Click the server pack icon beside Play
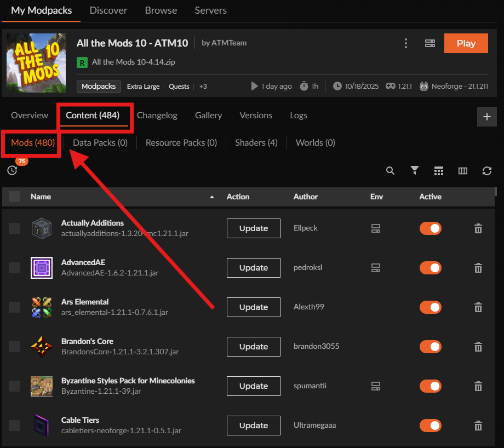 pos(429,43)
